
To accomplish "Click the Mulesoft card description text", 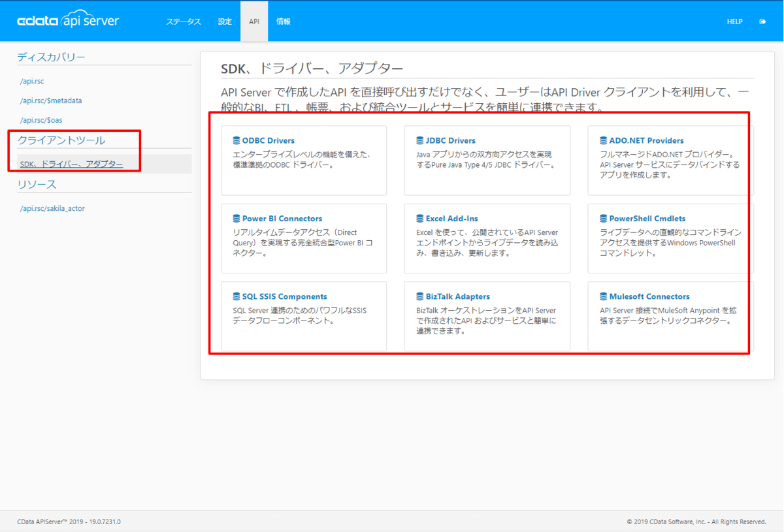I will pyautogui.click(x=668, y=316).
